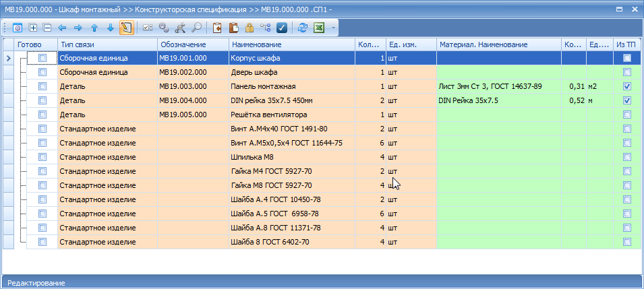Select Решётка вентилятора cell
The width and height of the screenshot is (644, 289).
291,115
